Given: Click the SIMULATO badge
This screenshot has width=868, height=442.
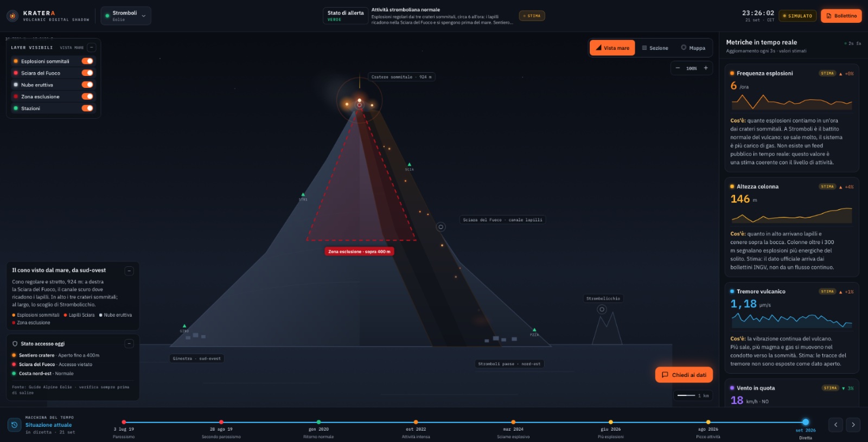Looking at the screenshot, I should coord(797,16).
